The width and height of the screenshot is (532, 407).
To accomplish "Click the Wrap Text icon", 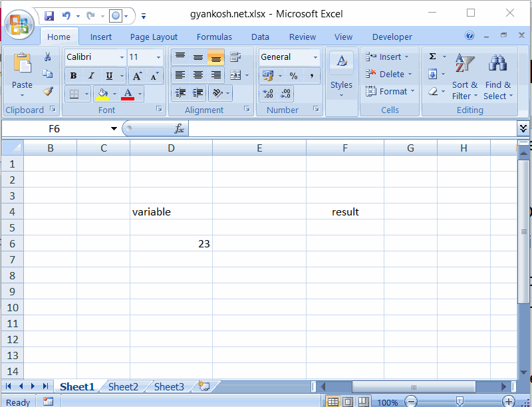I will [234, 57].
